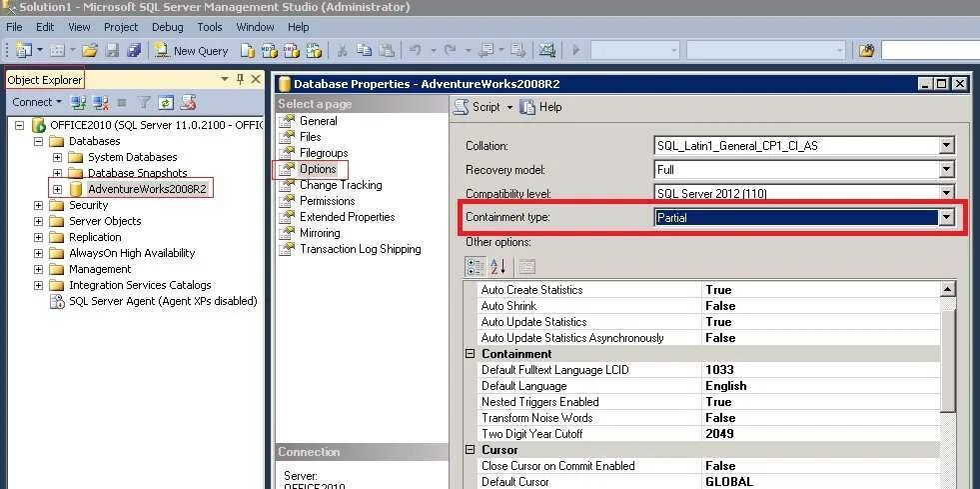Expand the Server Objects node
Image resolution: width=980 pixels, height=489 pixels.
(x=39, y=221)
